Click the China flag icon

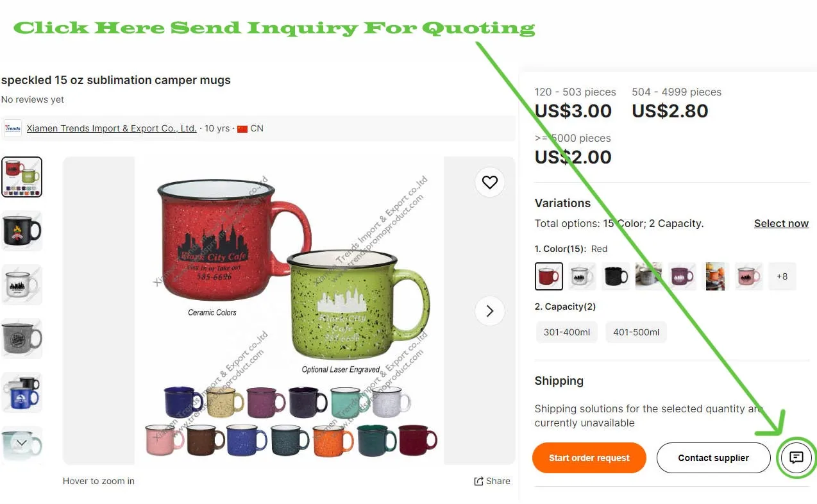point(242,128)
